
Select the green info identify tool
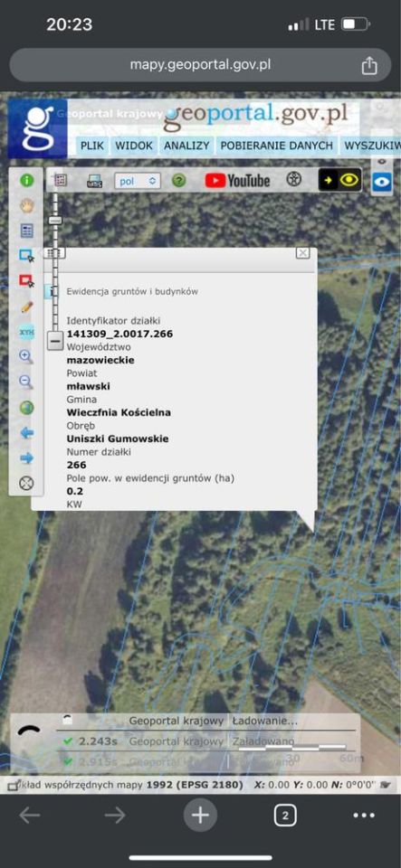(26, 180)
